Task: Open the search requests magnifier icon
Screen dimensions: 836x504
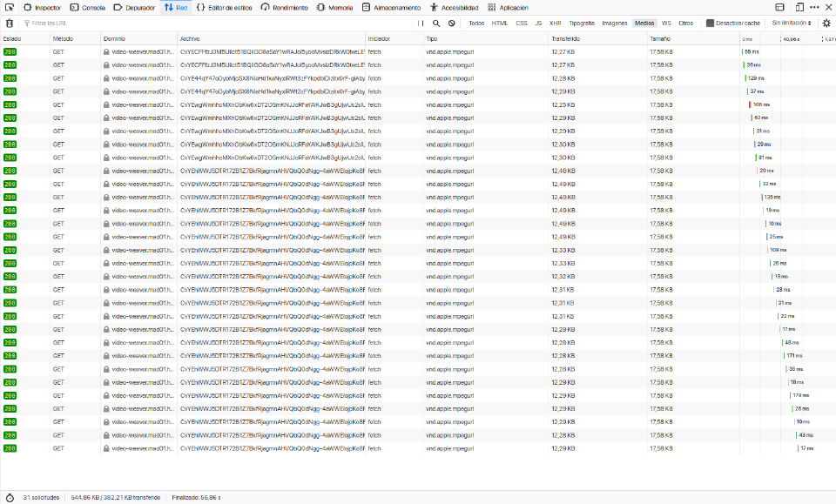Action: (435, 24)
